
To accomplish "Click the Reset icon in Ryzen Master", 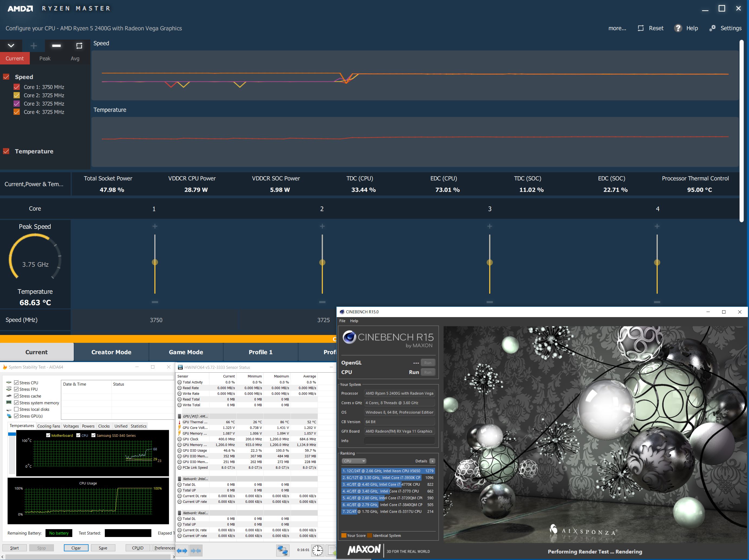I will pos(640,28).
